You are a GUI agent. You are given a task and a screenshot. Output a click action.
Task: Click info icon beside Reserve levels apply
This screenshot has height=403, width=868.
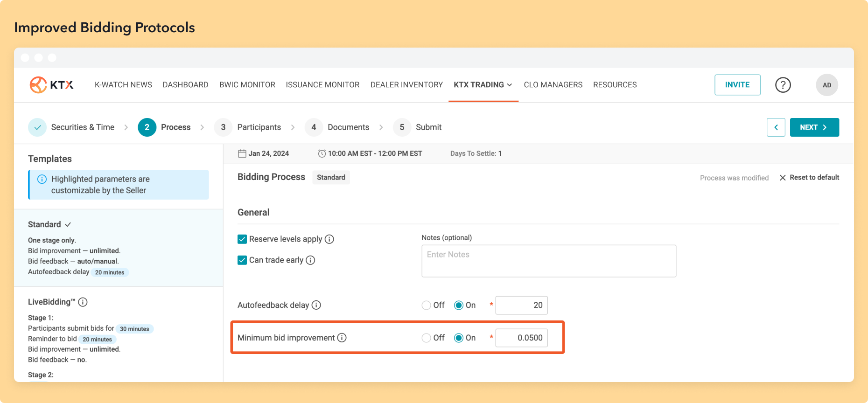(x=329, y=239)
